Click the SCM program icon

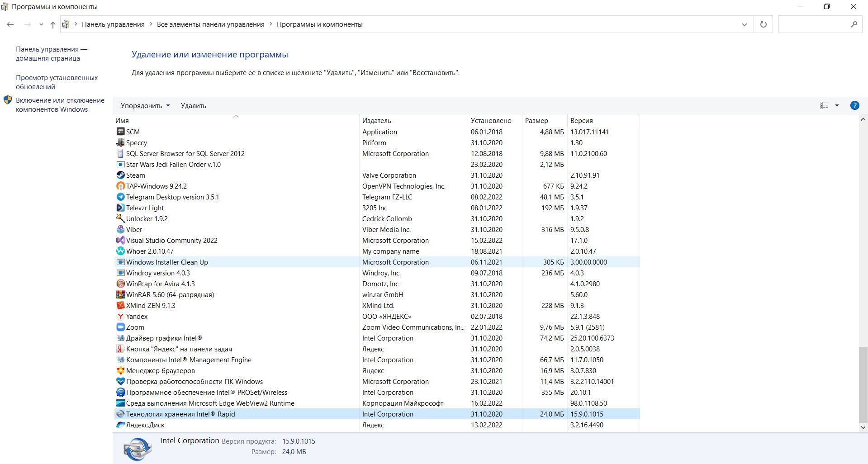pyautogui.click(x=120, y=132)
